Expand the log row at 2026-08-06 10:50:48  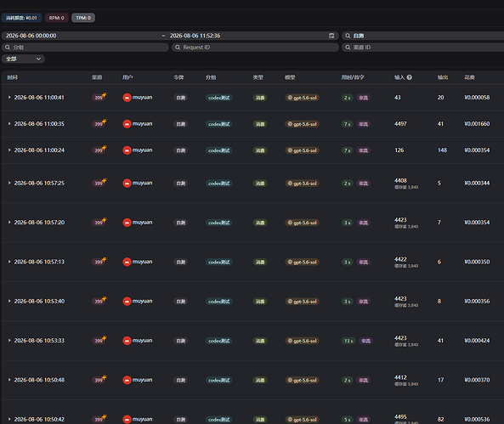(9, 380)
